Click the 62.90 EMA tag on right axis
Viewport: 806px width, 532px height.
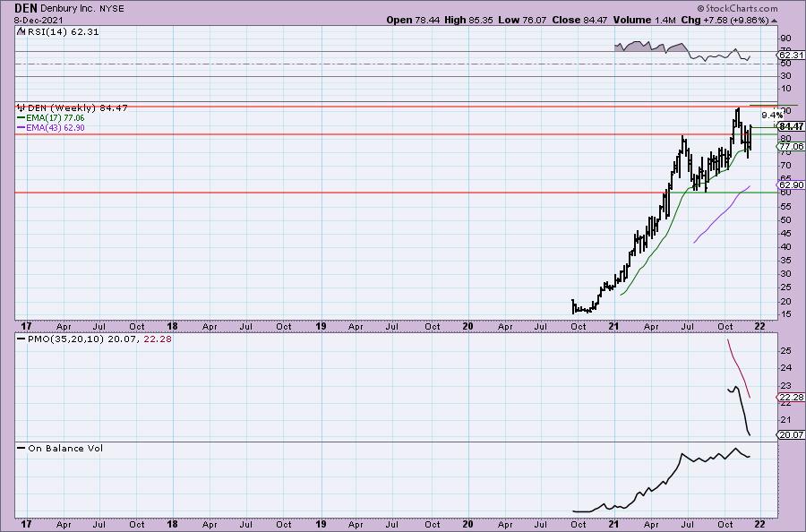click(791, 185)
